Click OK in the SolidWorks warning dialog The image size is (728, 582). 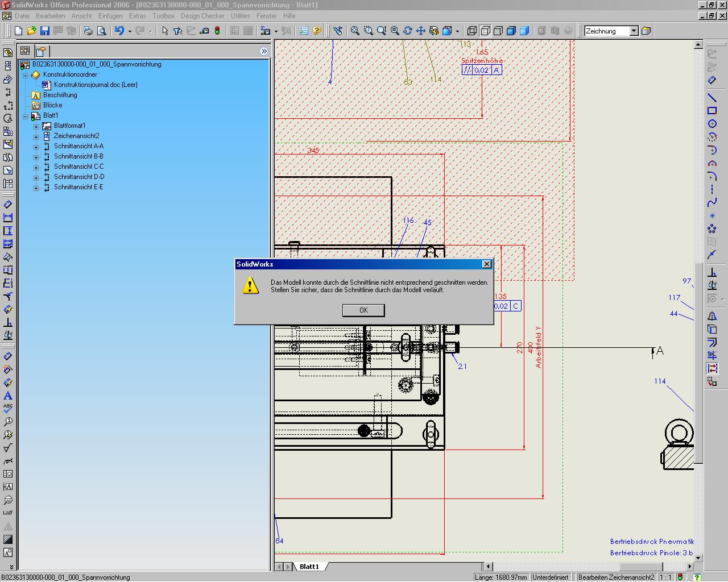pyautogui.click(x=363, y=310)
